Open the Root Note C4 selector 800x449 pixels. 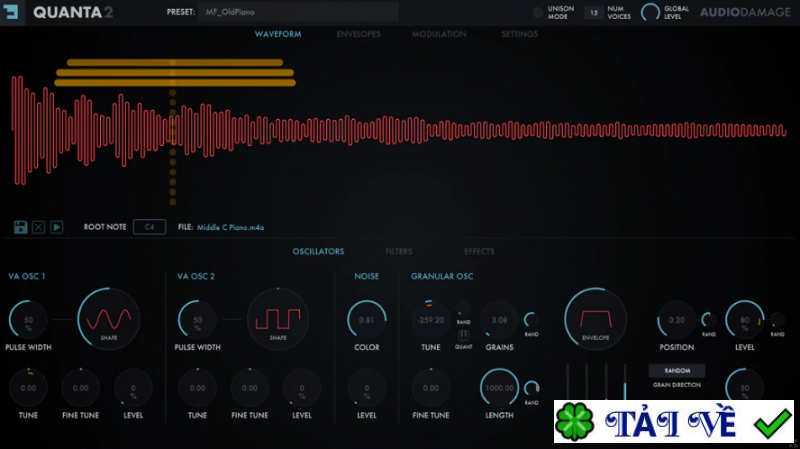pyautogui.click(x=149, y=227)
